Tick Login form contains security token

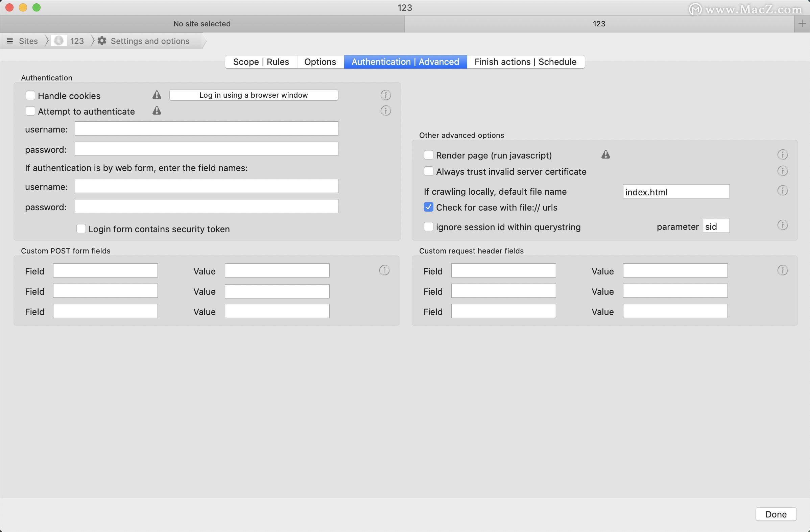coord(81,228)
